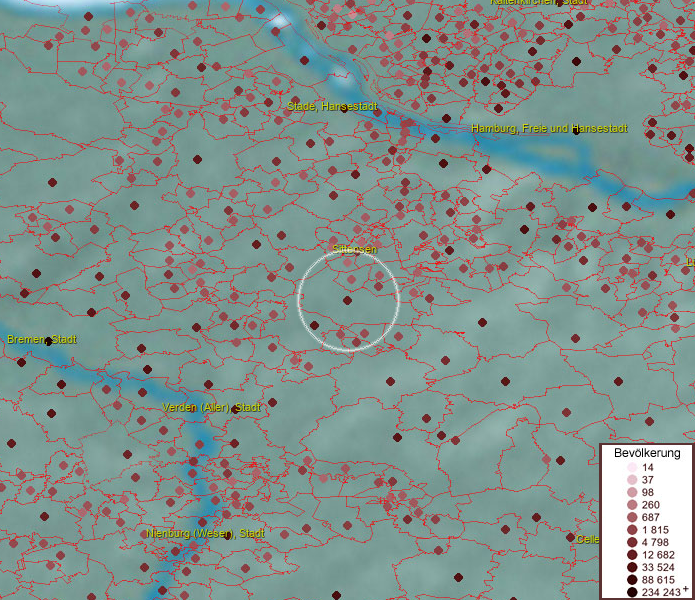The width and height of the screenshot is (695, 600).
Task: Click the population dot beside Bremen, Stadt label
Action: pos(48,342)
